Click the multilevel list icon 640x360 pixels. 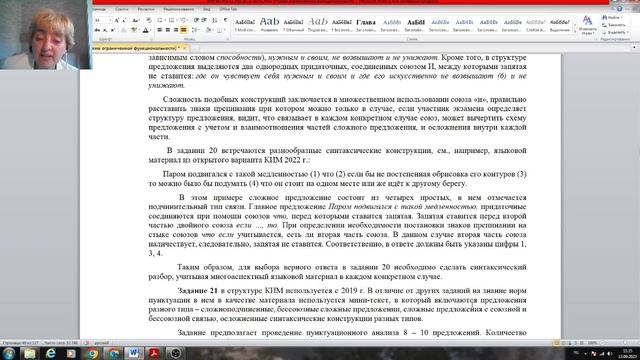(x=184, y=20)
